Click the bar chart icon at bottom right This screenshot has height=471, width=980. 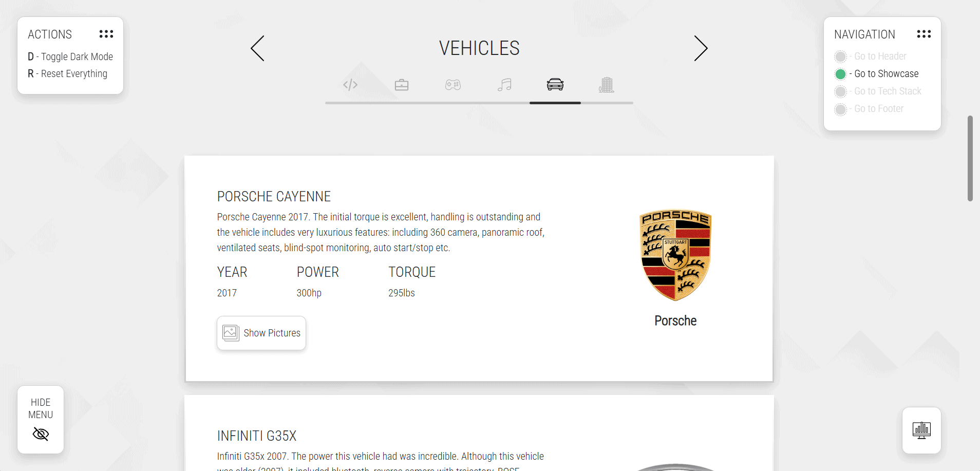pos(921,430)
